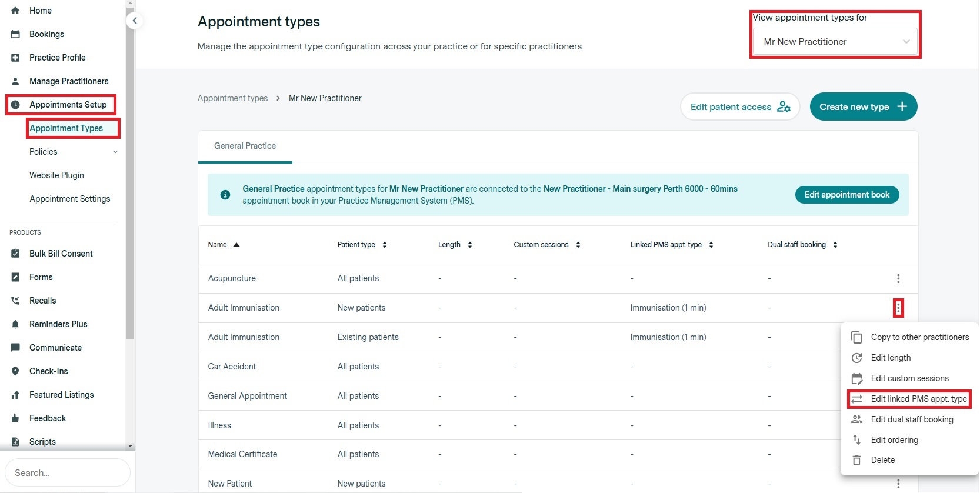Open the Acupuncture row three-dot menu
This screenshot has height=493, width=980.
898,278
